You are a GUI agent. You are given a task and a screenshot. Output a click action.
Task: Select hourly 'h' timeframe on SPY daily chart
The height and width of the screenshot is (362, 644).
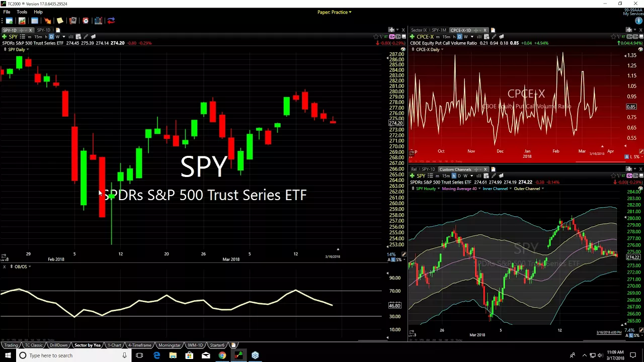click(x=46, y=37)
